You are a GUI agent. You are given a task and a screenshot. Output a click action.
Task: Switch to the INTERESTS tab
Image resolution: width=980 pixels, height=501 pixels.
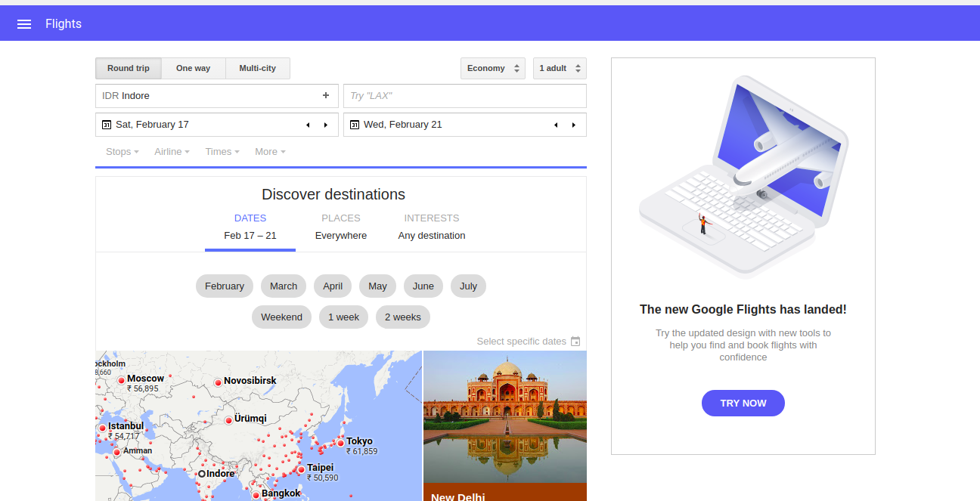[432, 227]
